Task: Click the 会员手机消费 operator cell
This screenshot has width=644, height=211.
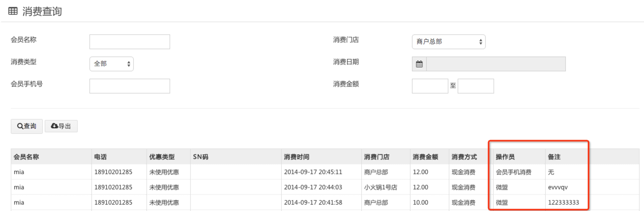Action: tap(513, 172)
